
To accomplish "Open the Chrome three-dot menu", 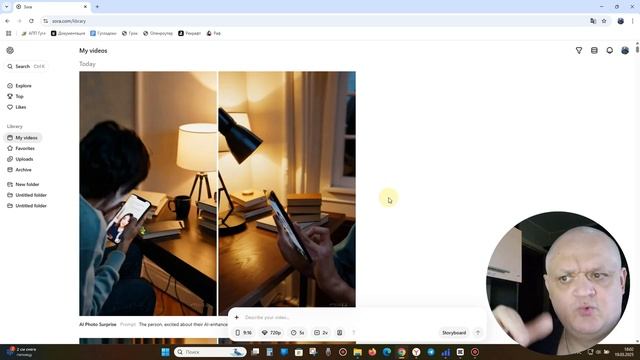I will tap(633, 21).
